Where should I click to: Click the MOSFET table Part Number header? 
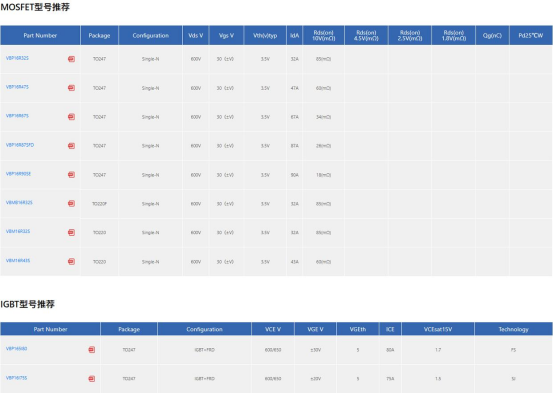[40, 35]
